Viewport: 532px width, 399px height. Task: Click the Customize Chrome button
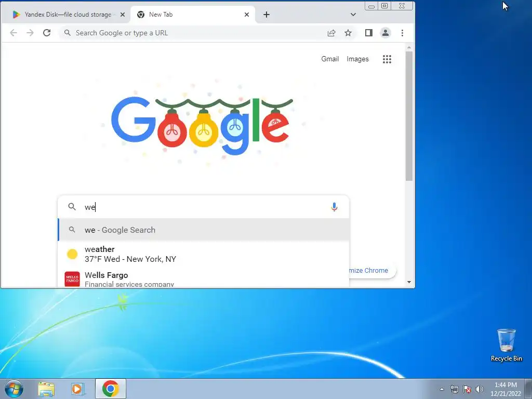(x=372, y=270)
